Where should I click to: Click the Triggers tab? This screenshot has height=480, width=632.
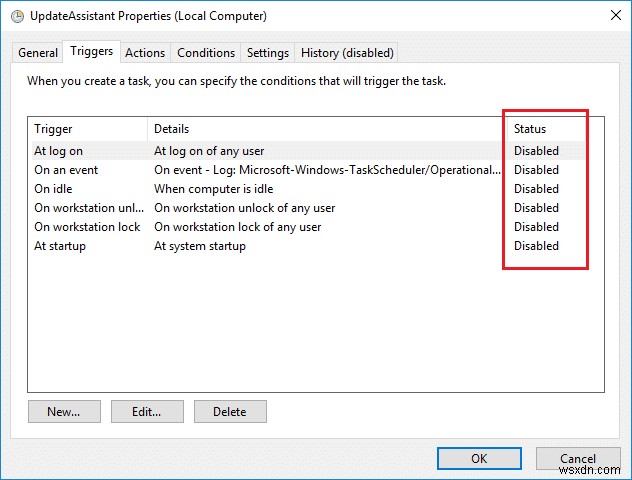(91, 52)
